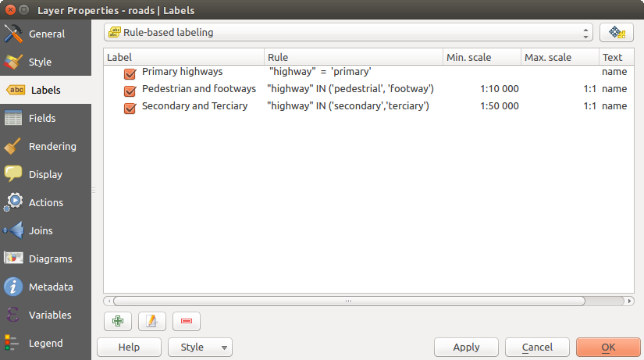This screenshot has height=360, width=644.
Task: Open the Metadata info section
Action: [x=50, y=287]
